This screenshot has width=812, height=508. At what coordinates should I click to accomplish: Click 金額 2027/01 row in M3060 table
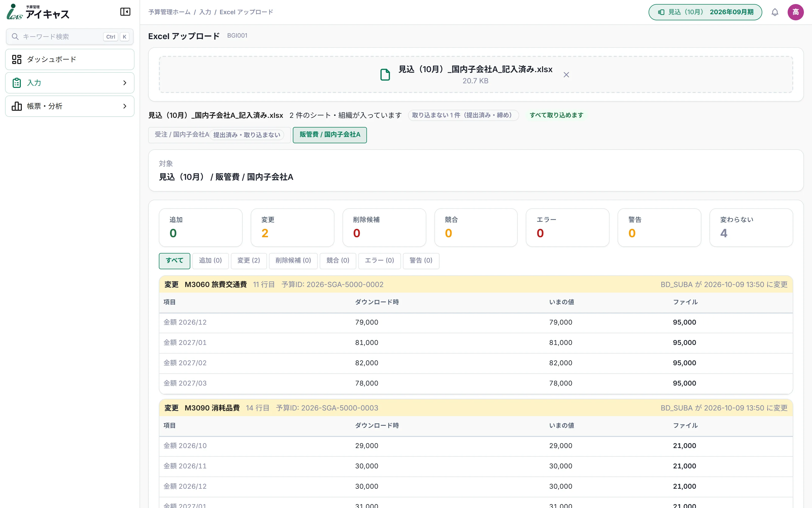click(x=476, y=343)
